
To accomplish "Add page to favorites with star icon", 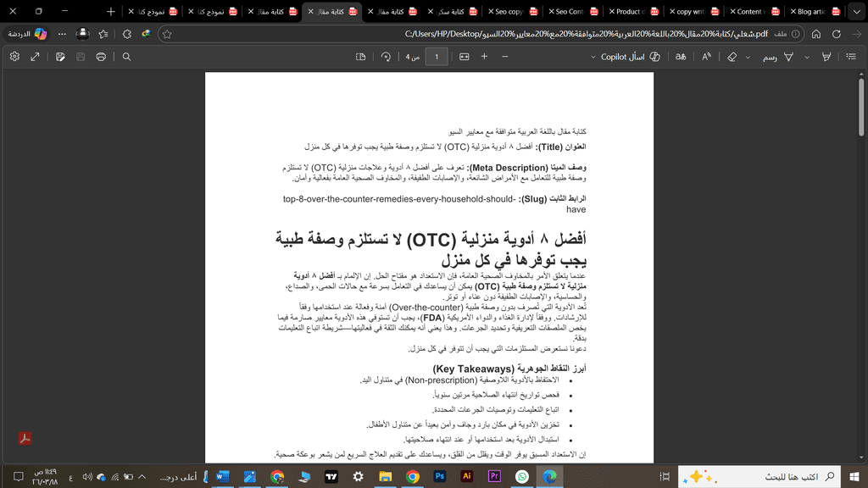I will [167, 34].
